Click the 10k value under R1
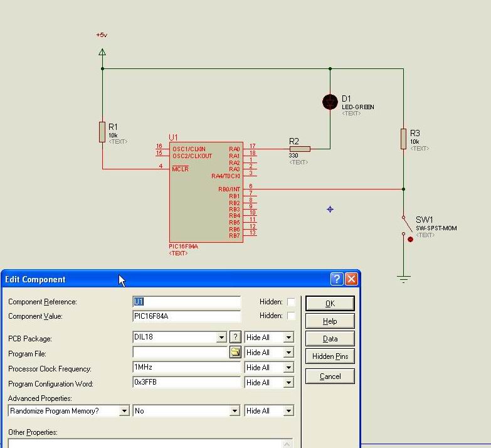Viewport: 491px width, 448px height. tap(113, 136)
